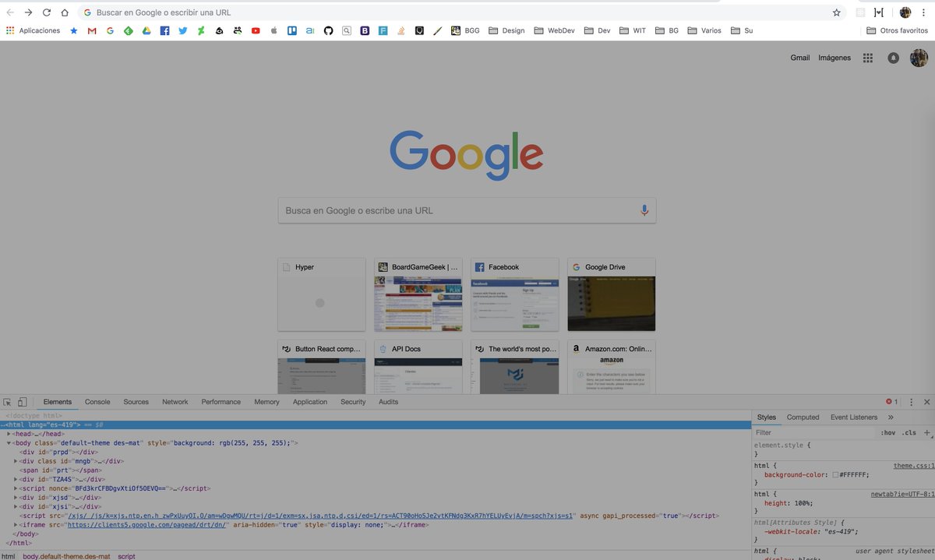Open the Varios bookmarks folder
Screen dimensions: 935x560
click(x=704, y=31)
